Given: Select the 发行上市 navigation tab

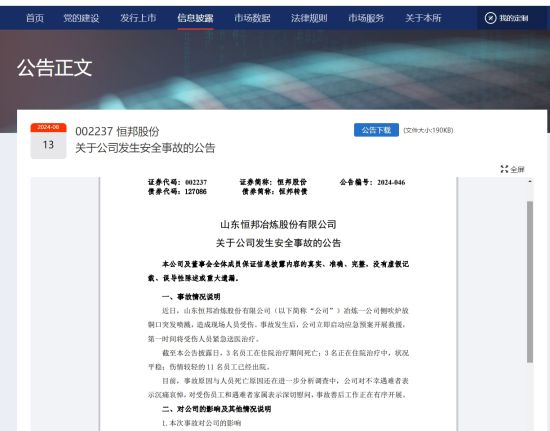Looking at the screenshot, I should (138, 18).
